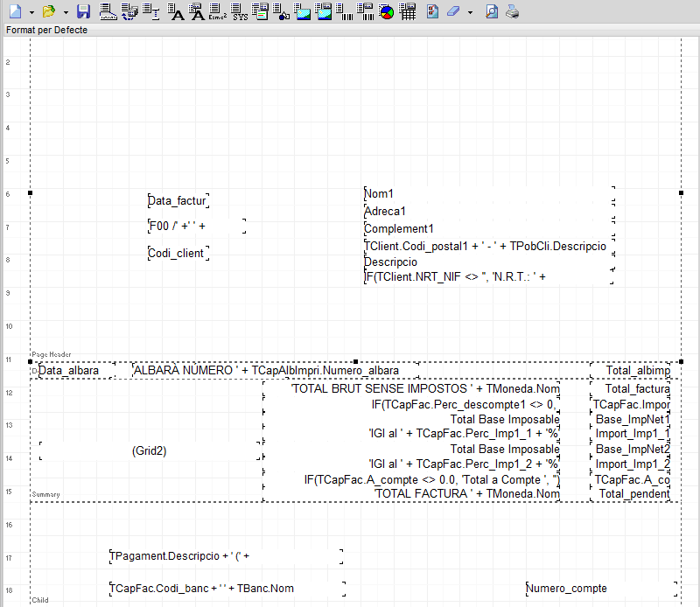Image resolution: width=700 pixels, height=607 pixels.
Task: Select the 'Format per Defecte' title label
Action: (47, 30)
